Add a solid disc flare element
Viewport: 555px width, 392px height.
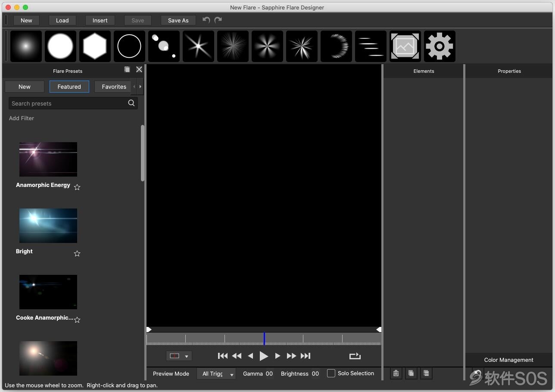pos(60,46)
